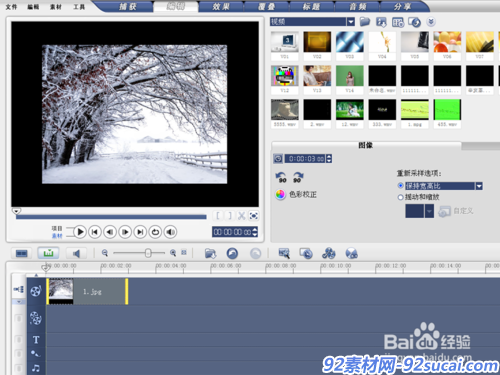Switch to the 分享 tab

403,7
